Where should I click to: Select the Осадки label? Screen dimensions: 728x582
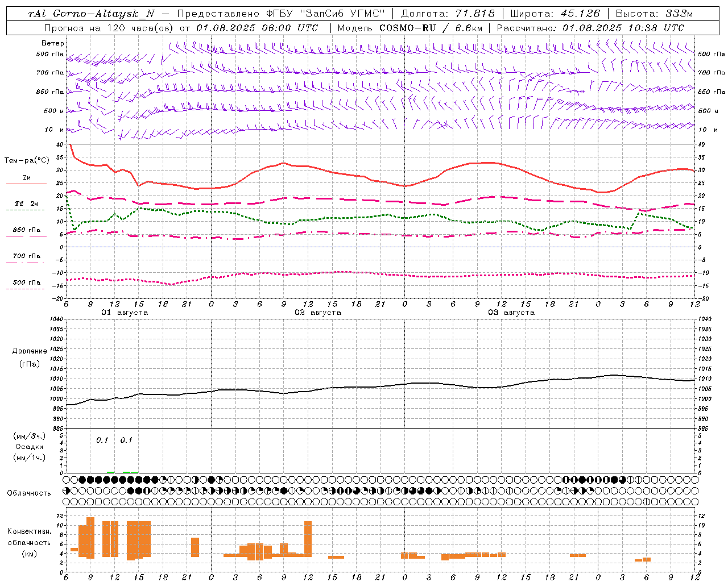click(x=30, y=447)
